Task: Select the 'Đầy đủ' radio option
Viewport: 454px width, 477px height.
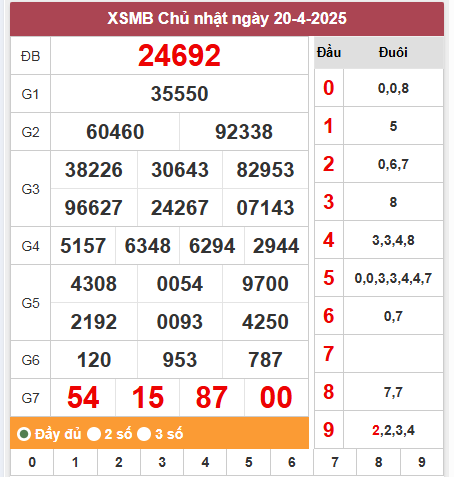Action: [x=24, y=434]
